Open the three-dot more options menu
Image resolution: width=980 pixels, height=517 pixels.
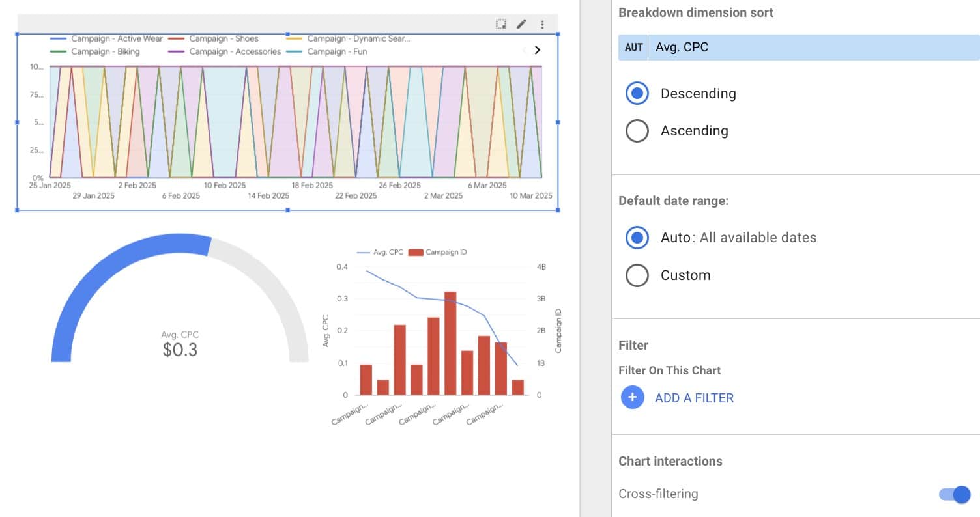pos(542,24)
